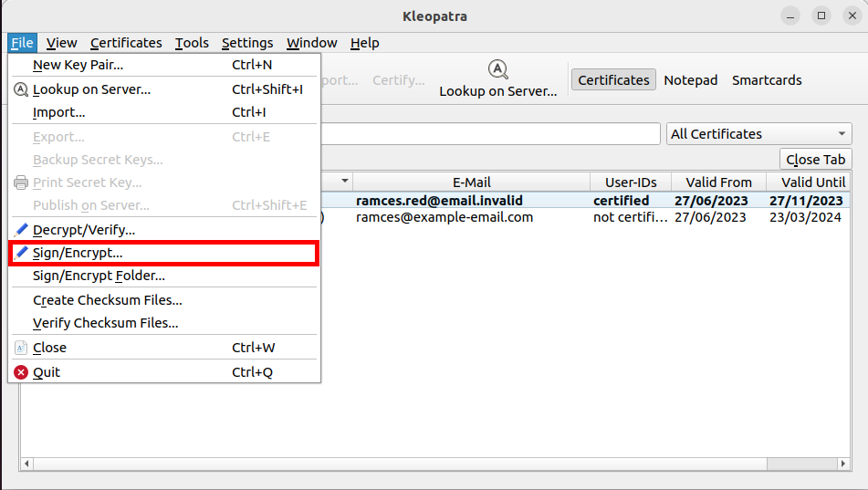The image size is (868, 490).
Task: Open the Window menu
Action: 311,43
